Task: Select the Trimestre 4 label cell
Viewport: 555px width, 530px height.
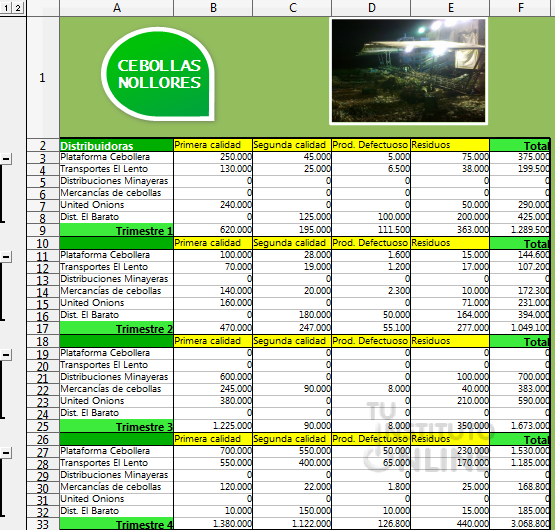Action: (117, 524)
